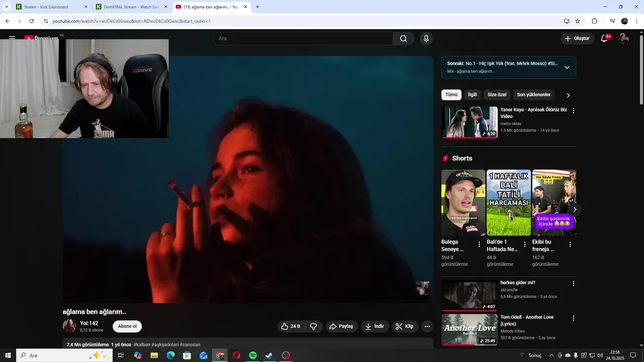Click the Oluştur create button
Viewport: 644px width, 362px height.
click(577, 38)
